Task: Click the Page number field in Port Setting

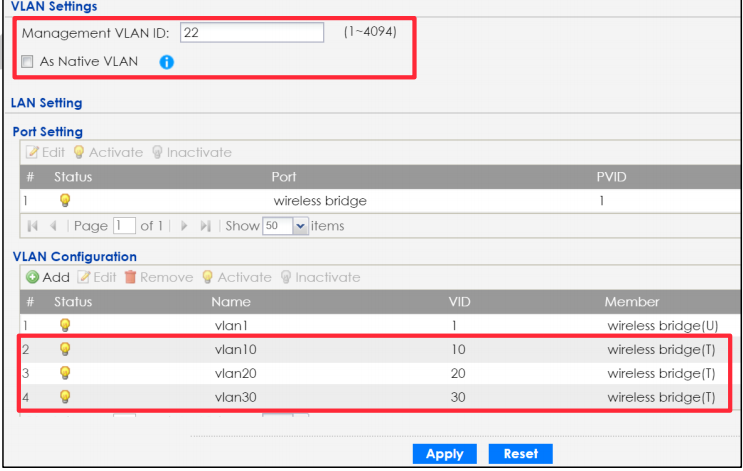Action: tap(124, 226)
